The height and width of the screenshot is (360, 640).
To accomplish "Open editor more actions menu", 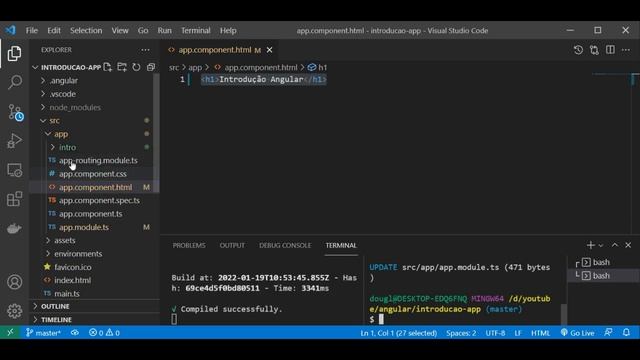I will point(626,50).
